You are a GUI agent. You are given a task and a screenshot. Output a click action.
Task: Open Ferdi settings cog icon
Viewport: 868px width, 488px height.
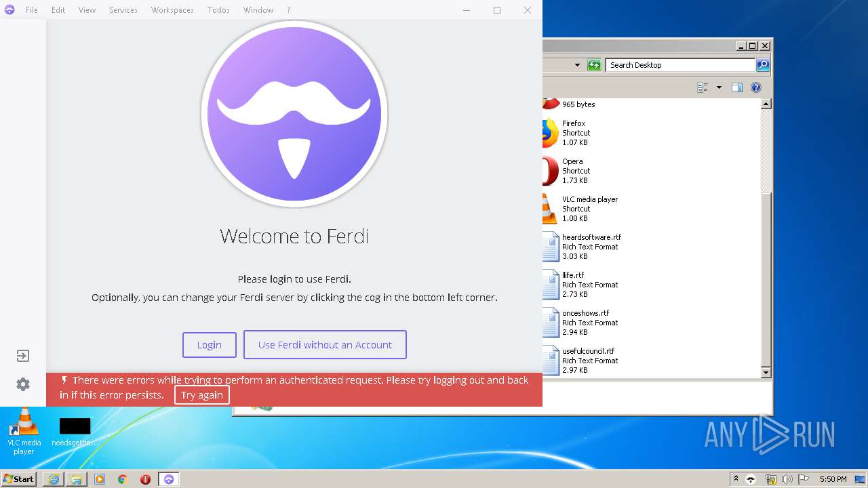pos(23,384)
